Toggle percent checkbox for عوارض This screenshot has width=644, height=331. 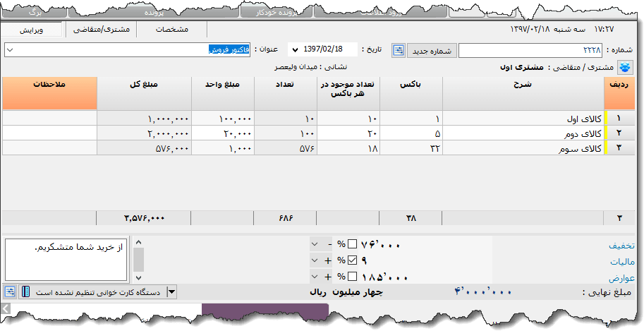click(353, 277)
